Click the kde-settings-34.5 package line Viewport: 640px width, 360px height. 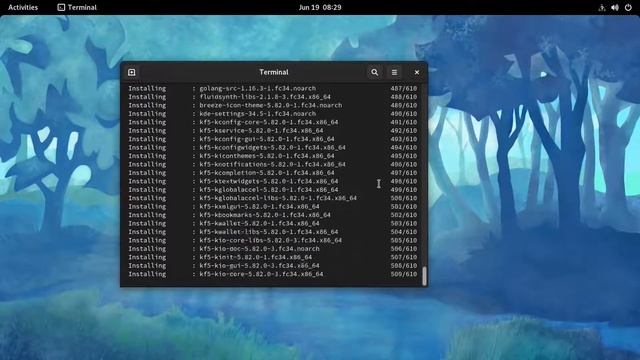(273, 114)
